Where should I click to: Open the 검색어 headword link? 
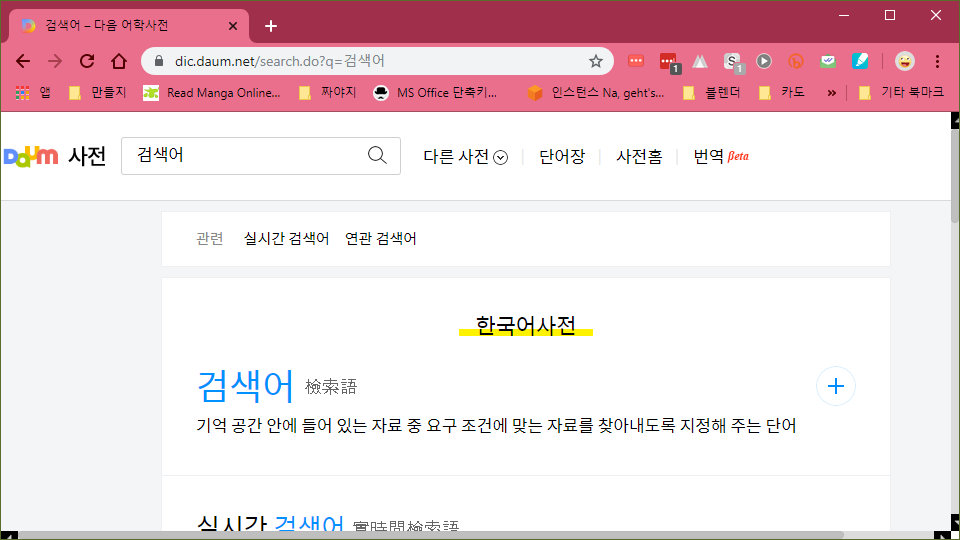pos(245,385)
